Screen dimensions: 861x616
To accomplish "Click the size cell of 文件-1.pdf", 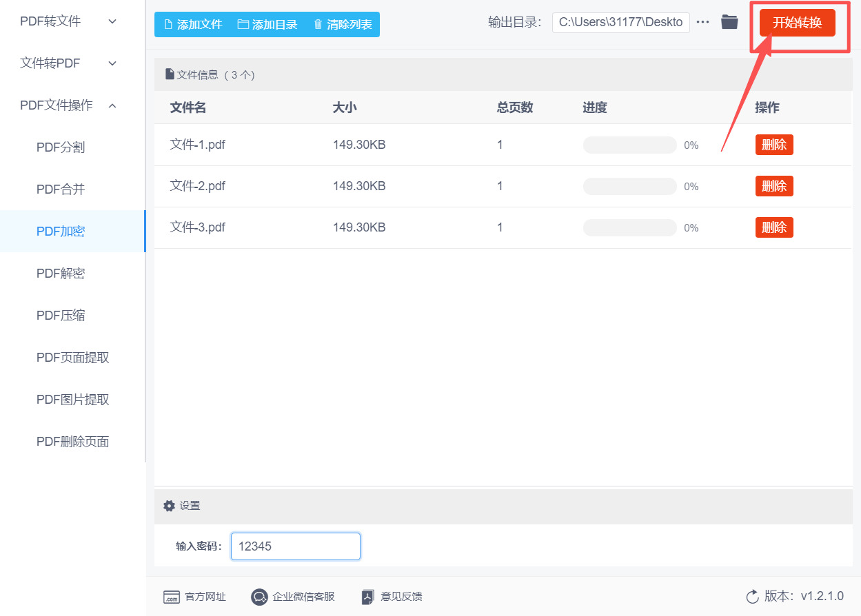I will [359, 145].
